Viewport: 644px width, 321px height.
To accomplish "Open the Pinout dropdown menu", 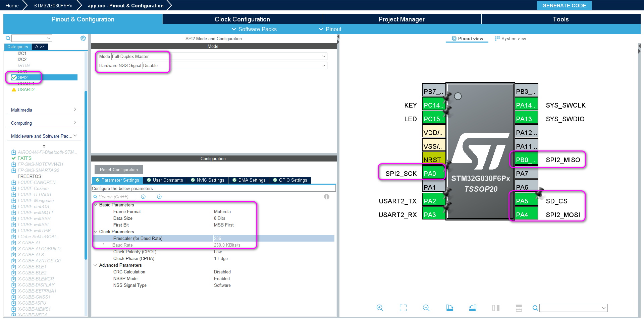I will [330, 29].
